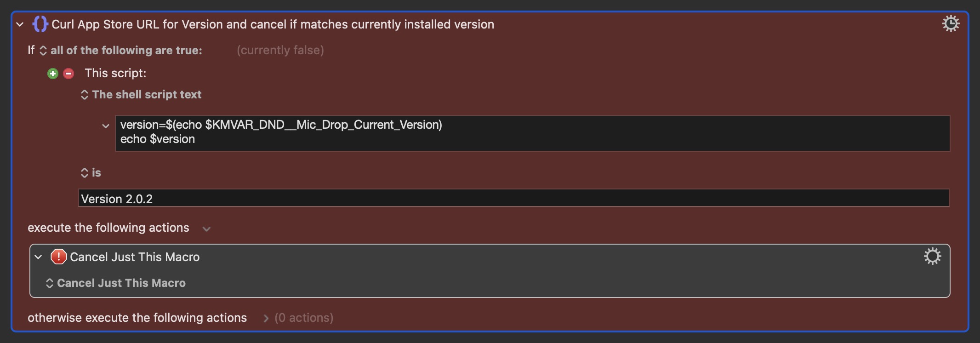Collapse the Curl App Store URL action
This screenshot has height=343, width=980.
click(20, 24)
